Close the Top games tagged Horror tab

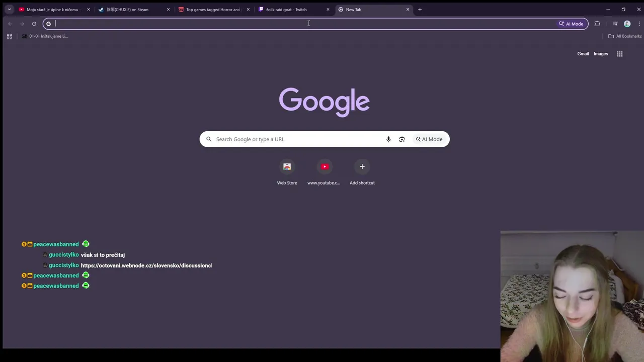248,9
